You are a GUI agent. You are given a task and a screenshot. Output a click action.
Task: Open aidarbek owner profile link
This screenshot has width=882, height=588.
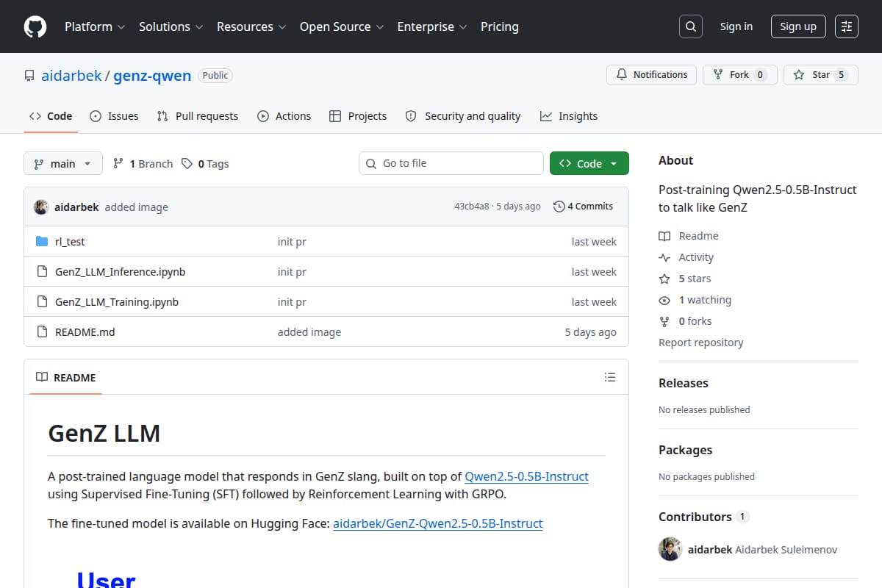pyautogui.click(x=71, y=75)
